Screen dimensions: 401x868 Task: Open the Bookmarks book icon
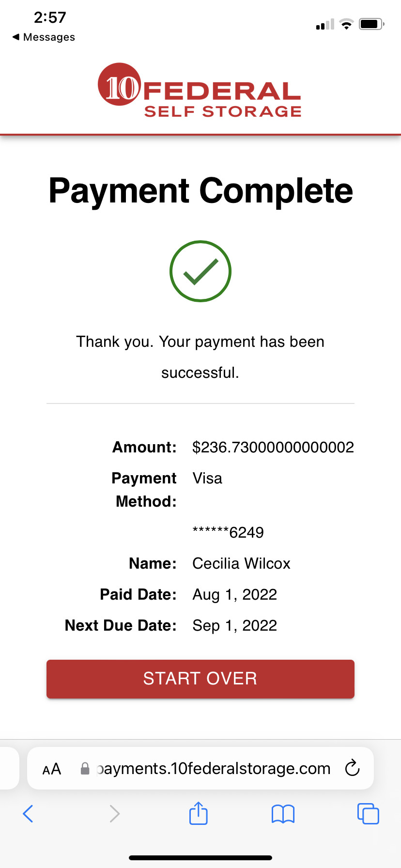[283, 813]
